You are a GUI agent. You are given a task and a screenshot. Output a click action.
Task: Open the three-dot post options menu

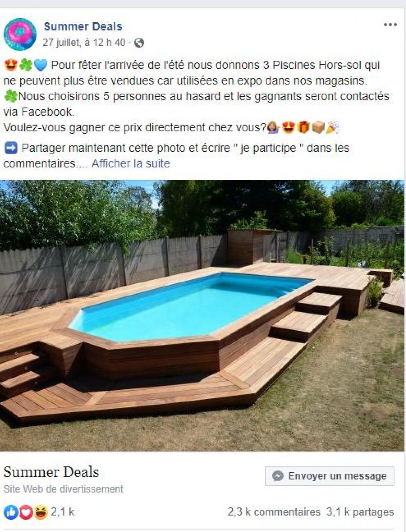(390, 25)
